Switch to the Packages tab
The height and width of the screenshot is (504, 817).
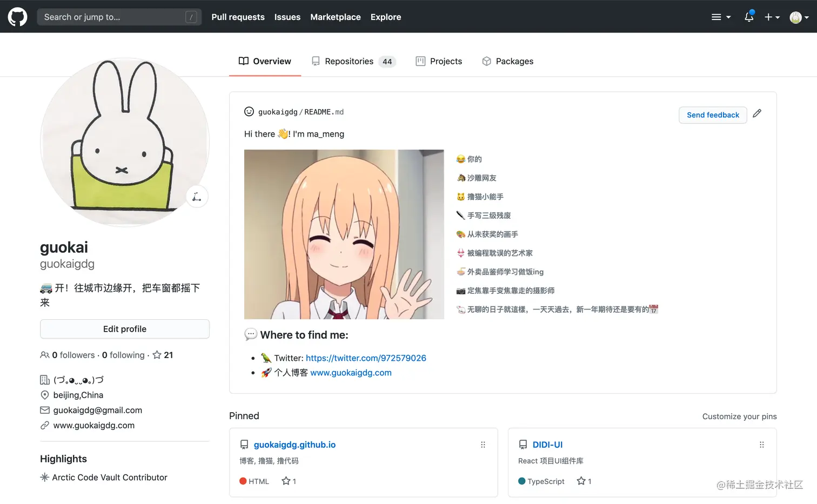[x=507, y=61]
